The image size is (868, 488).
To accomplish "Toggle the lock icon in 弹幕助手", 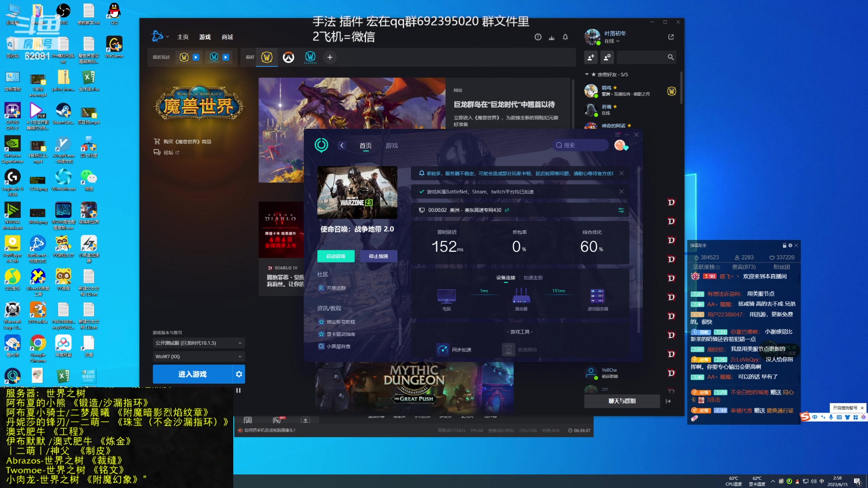I will (784, 245).
